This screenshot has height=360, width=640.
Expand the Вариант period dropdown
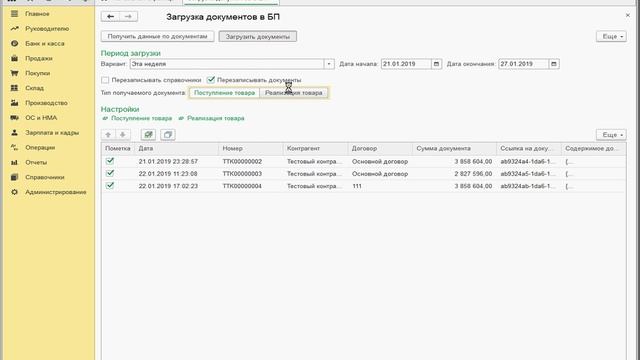[x=329, y=64]
